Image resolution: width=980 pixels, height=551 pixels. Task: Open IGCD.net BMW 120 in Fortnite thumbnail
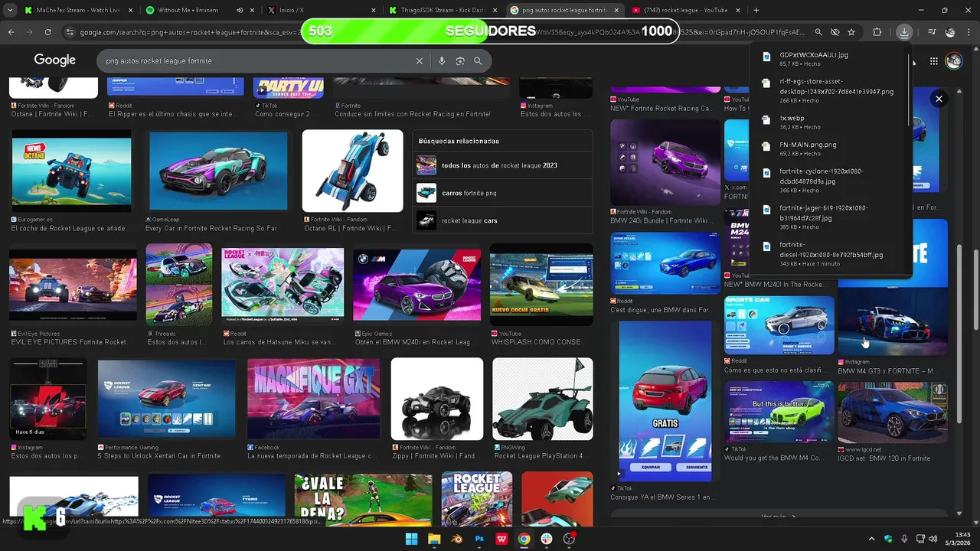893,412
